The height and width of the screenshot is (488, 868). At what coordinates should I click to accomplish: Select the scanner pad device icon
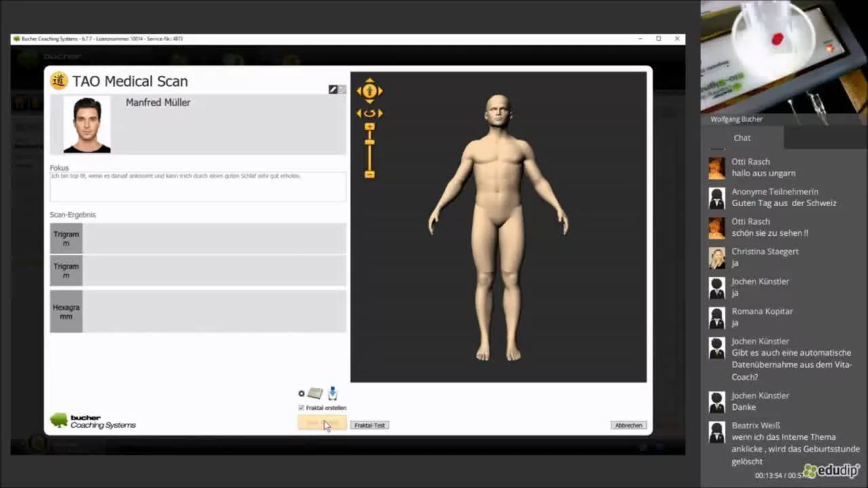315,393
